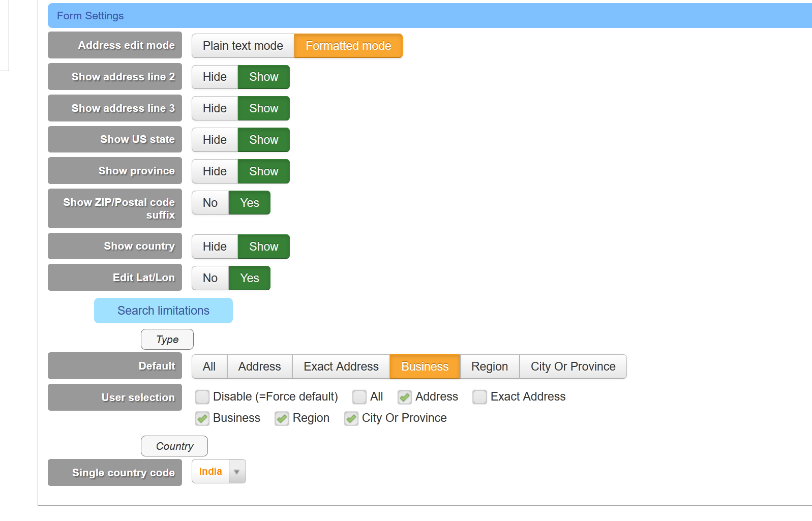The image size is (812, 521).
Task: Set ZIP/Postal code suffix to No
Action: 210,203
